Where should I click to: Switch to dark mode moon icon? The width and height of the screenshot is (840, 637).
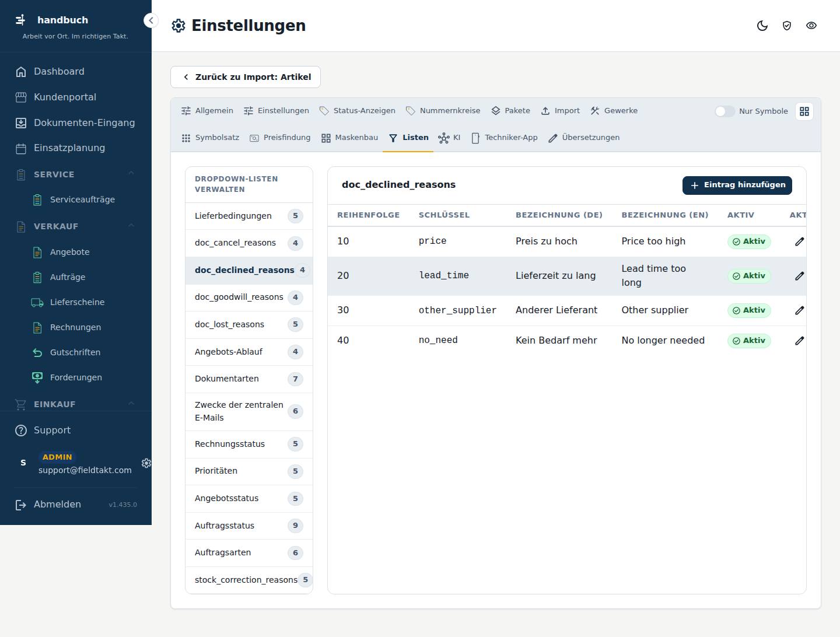[762, 26]
